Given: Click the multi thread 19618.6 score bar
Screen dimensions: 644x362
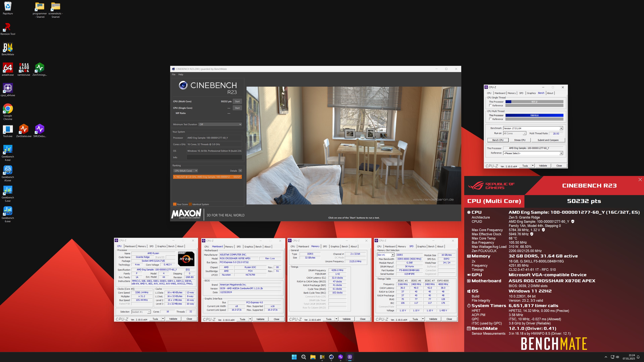Looking at the screenshot, I should point(534,115).
